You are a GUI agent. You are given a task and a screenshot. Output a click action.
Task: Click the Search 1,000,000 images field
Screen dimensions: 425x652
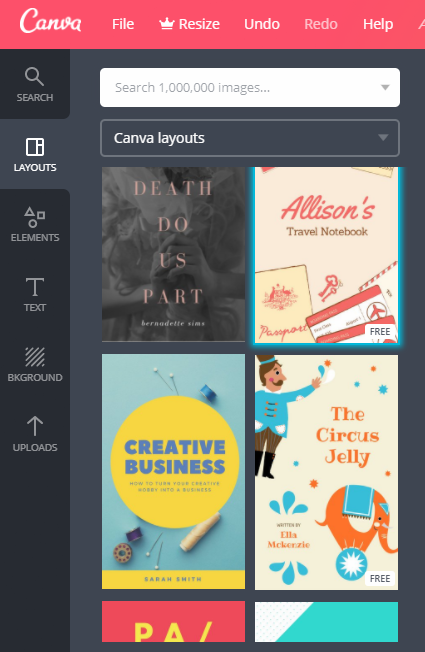pos(250,87)
